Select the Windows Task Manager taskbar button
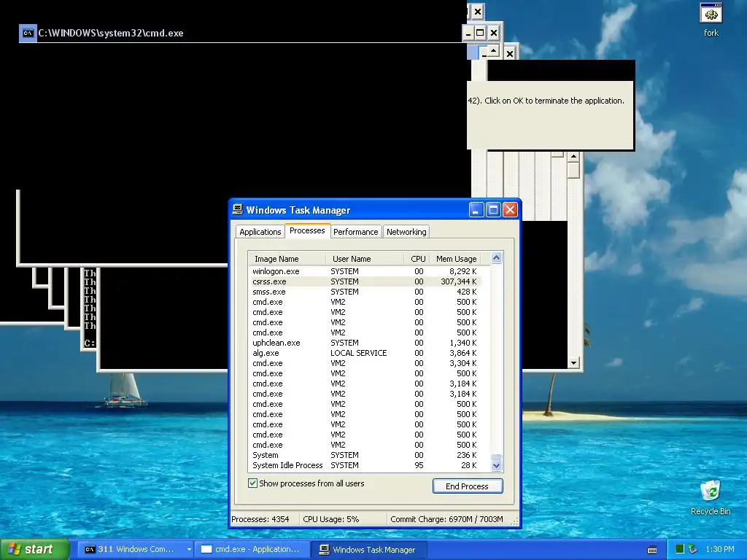This screenshot has width=747, height=560. click(x=369, y=549)
